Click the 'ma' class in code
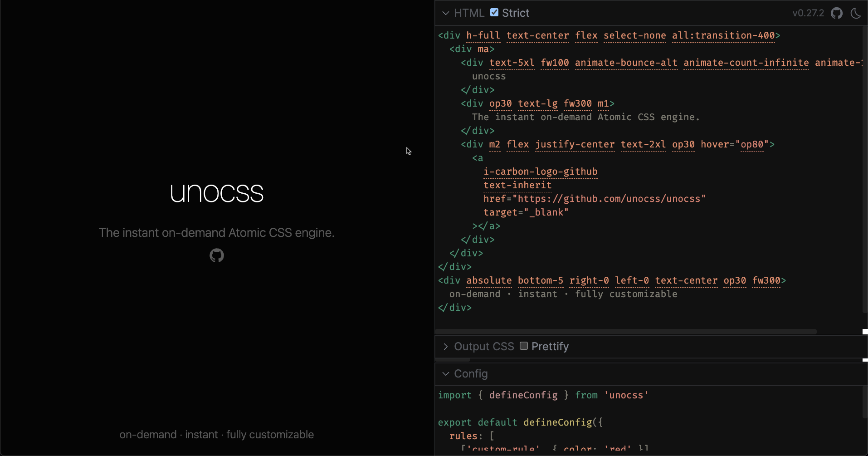This screenshot has width=868, height=456. pos(483,49)
